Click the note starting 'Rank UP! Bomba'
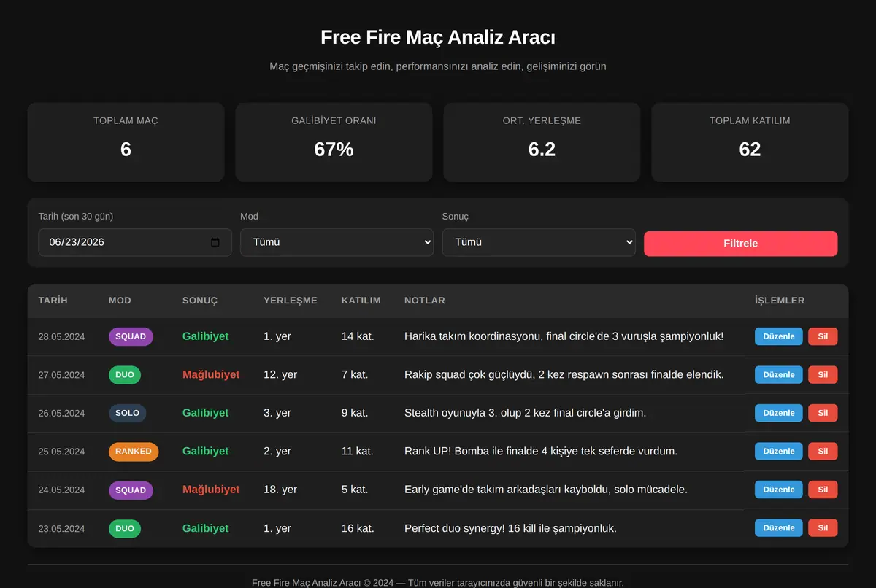The image size is (876, 588). tap(541, 452)
